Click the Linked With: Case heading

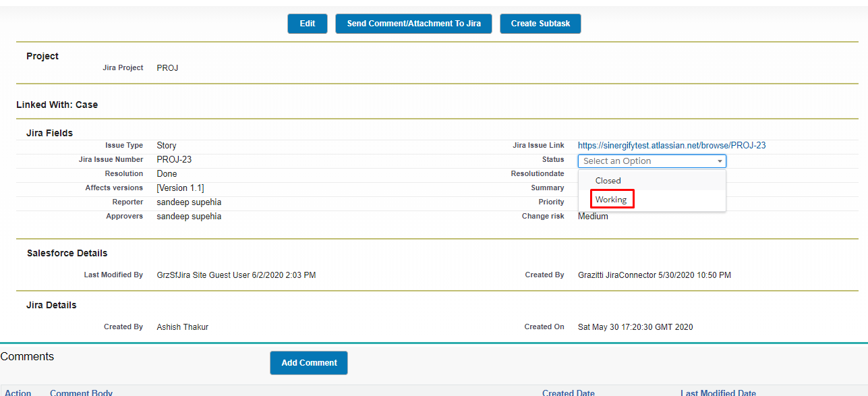(57, 105)
